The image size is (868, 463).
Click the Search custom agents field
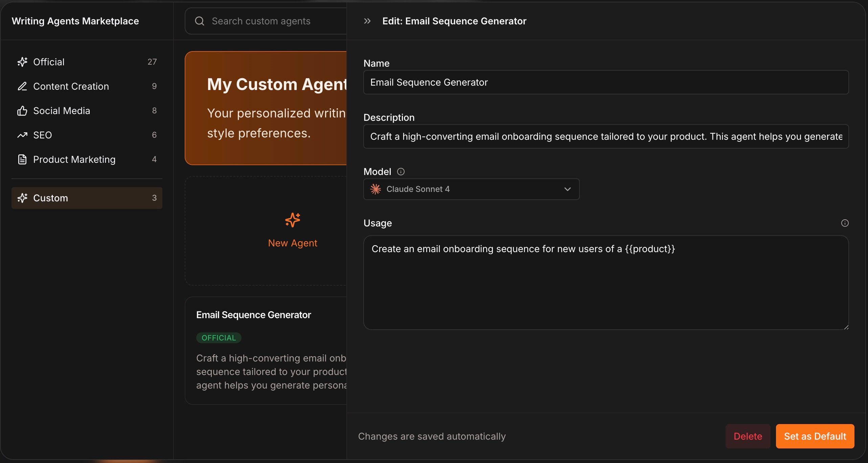click(x=266, y=21)
